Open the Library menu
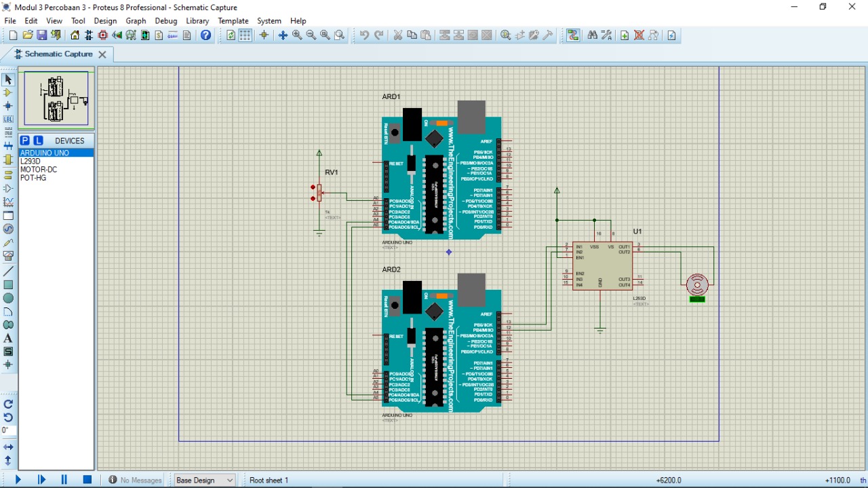The height and width of the screenshot is (488, 868). pos(197,21)
